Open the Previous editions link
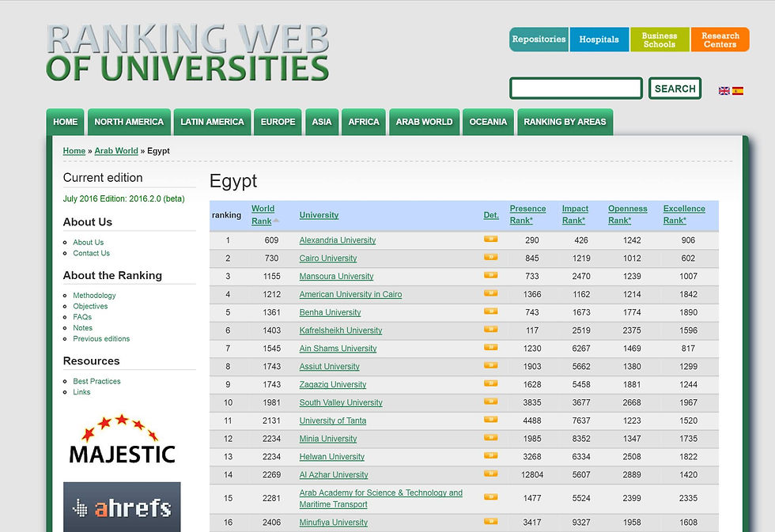Image resolution: width=775 pixels, height=532 pixels. tap(101, 339)
